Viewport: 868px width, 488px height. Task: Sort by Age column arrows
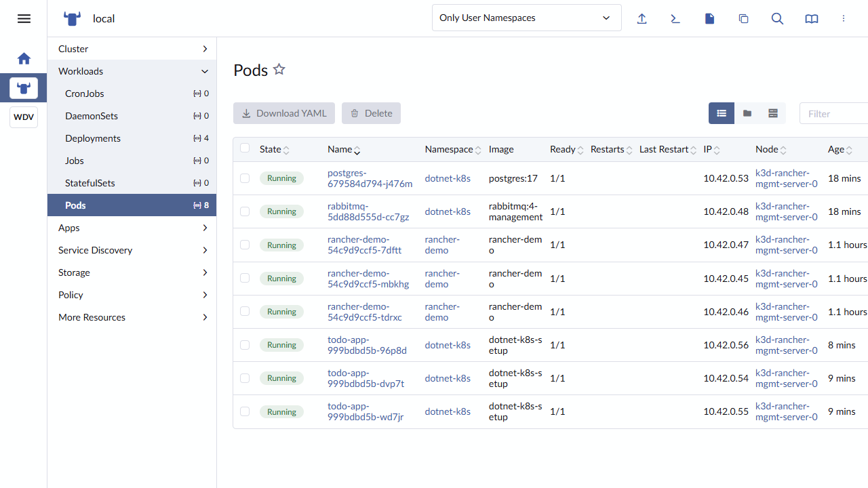point(850,150)
